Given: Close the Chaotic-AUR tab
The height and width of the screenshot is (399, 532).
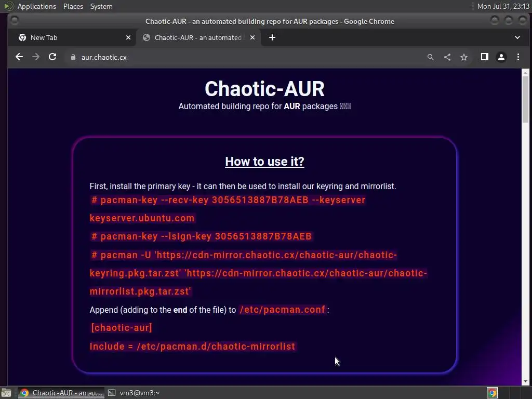Looking at the screenshot, I should pyautogui.click(x=252, y=37).
